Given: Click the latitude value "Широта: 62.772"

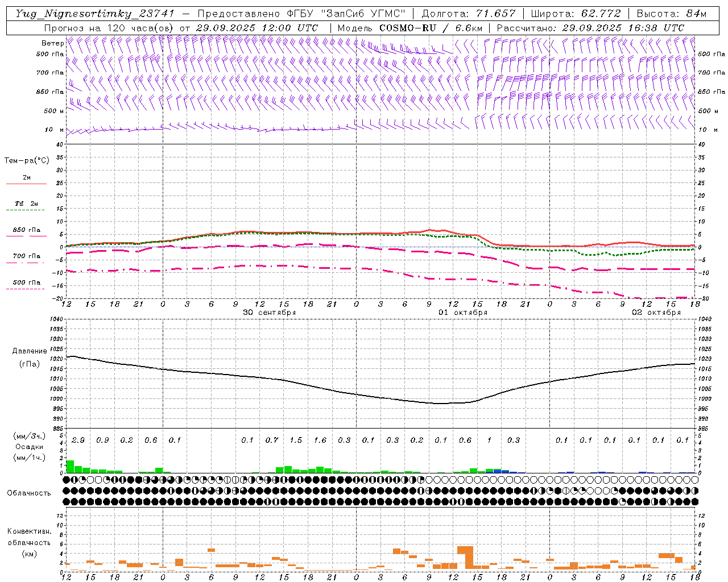Looking at the screenshot, I should (576, 14).
